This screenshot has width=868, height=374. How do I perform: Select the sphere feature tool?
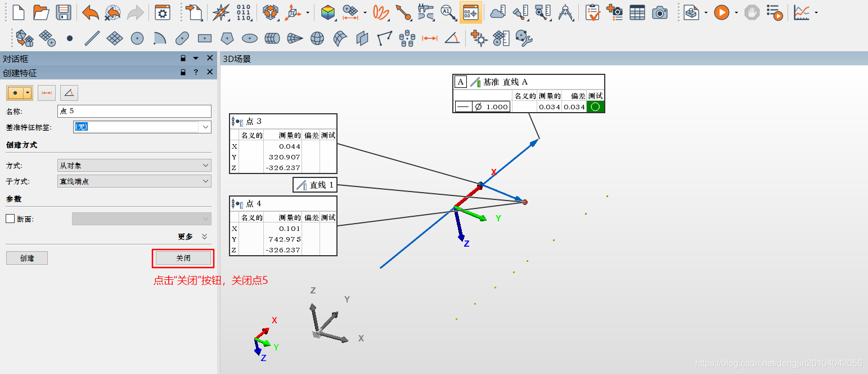pyautogui.click(x=317, y=38)
